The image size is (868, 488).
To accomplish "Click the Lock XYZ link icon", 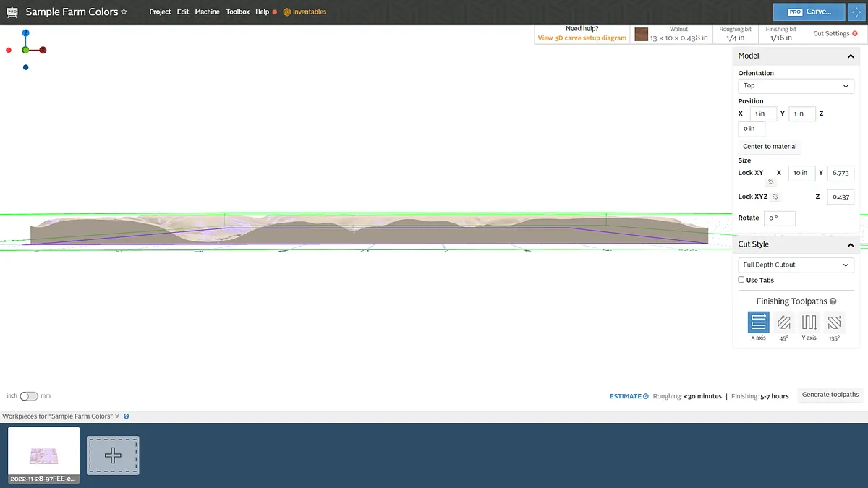I will pos(775,197).
